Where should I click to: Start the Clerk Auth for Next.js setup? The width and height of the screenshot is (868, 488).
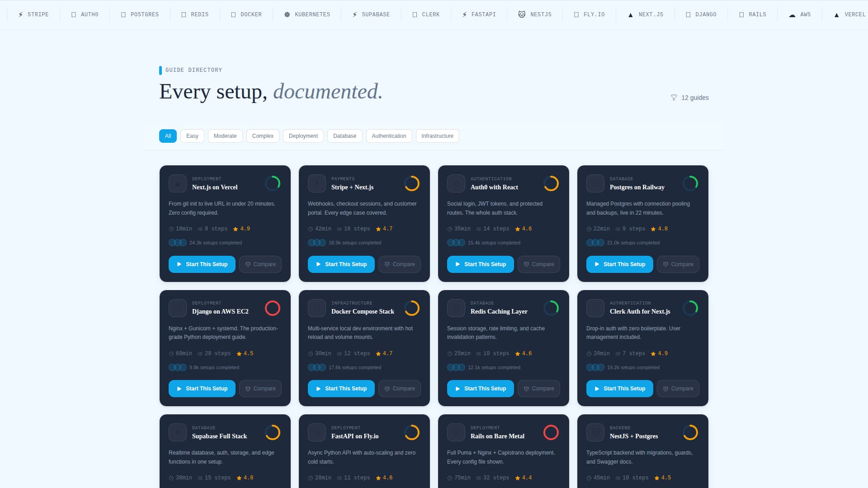click(x=620, y=389)
